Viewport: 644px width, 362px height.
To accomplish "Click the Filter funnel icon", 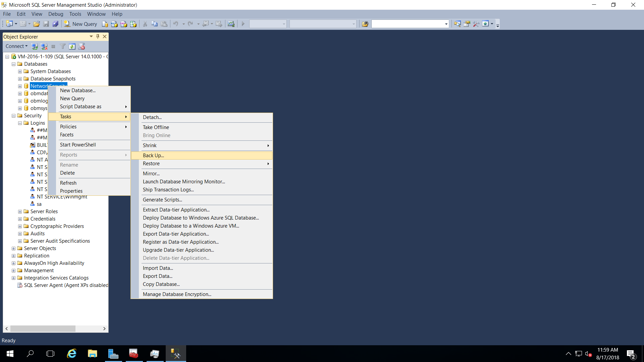I will click(x=63, y=46).
